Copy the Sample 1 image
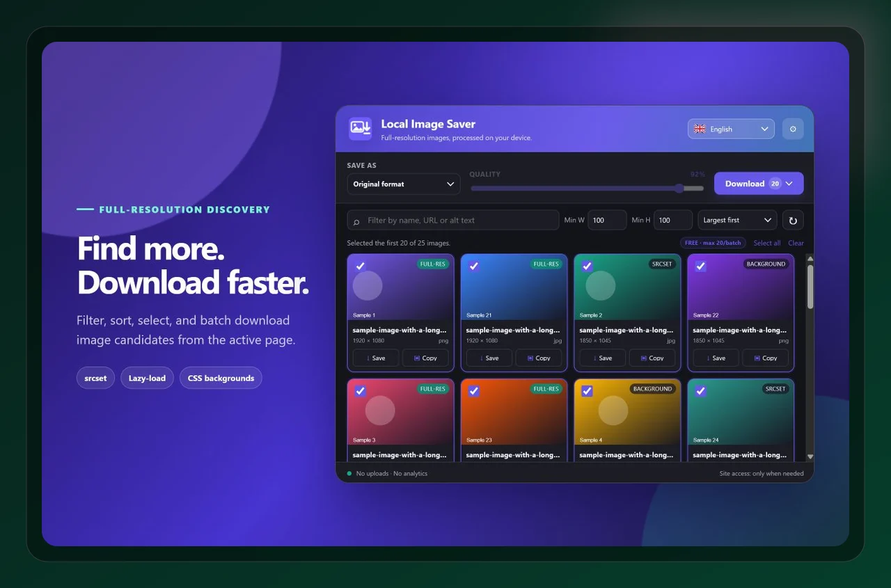 pos(425,358)
